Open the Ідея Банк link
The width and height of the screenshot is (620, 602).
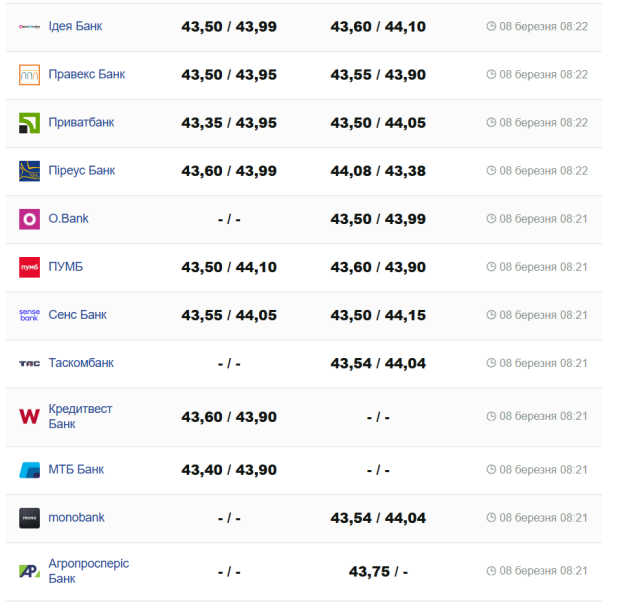(x=75, y=26)
